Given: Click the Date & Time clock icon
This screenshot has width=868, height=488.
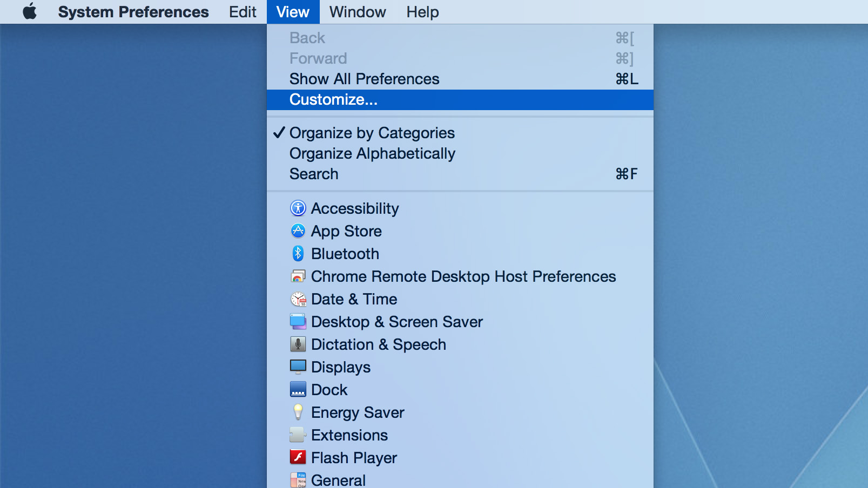Looking at the screenshot, I should [x=298, y=299].
